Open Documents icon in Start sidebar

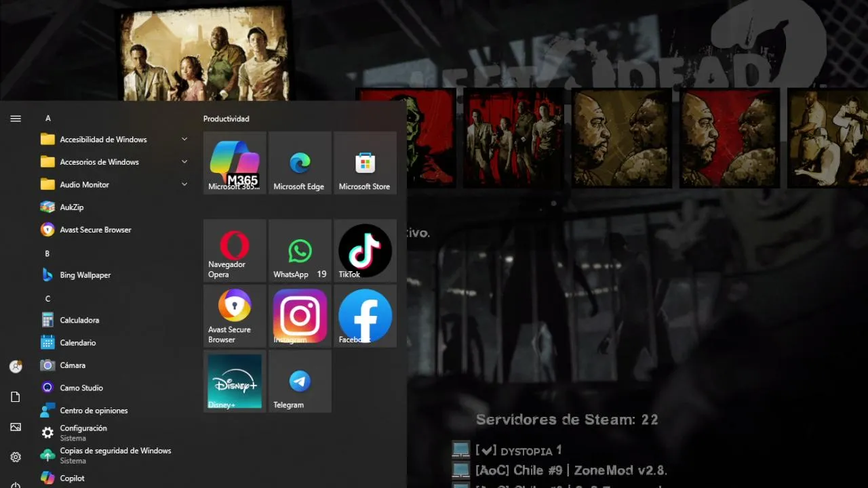[16, 397]
